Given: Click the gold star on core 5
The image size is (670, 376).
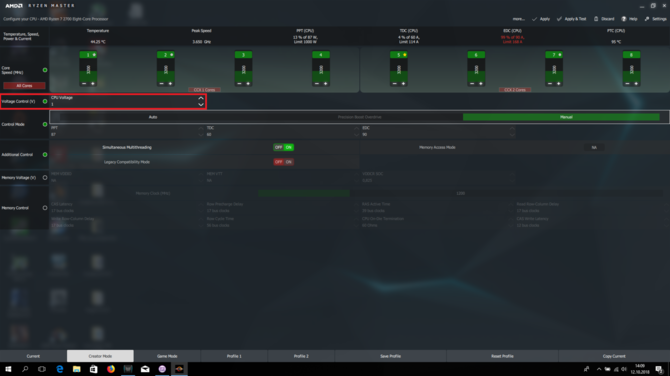Looking at the screenshot, I should pos(404,55).
